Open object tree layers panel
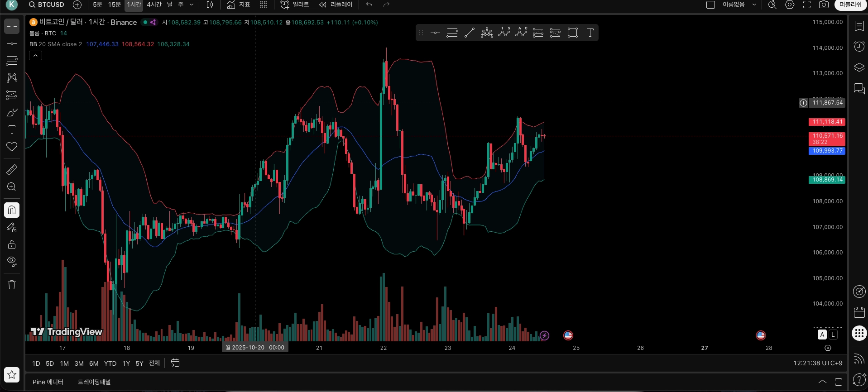The image size is (868, 392). (859, 67)
